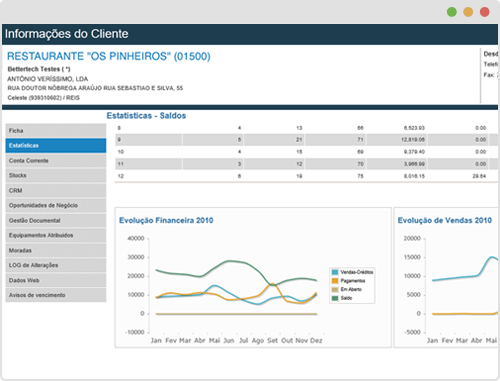Open the CRM sidebar entry

(x=56, y=190)
